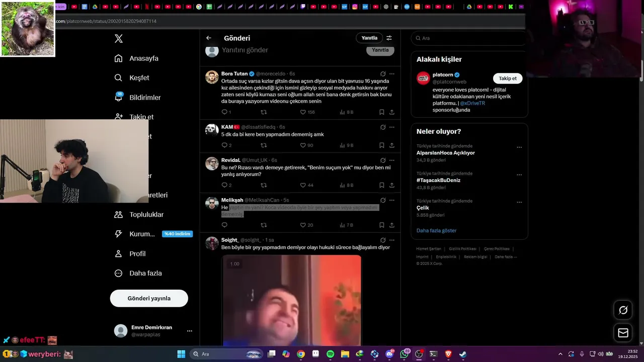This screenshot has width=644, height=362.
Task: Click Yanıtla button in the header
Action: [369, 38]
